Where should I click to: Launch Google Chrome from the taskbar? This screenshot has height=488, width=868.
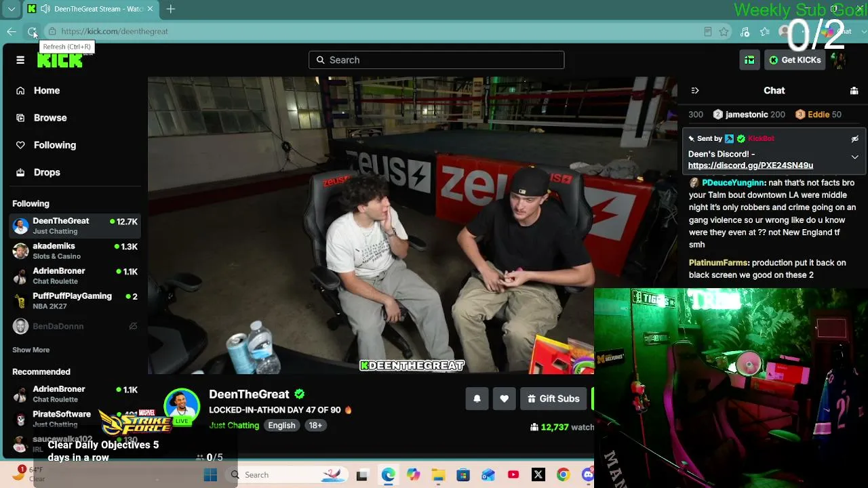[563, 475]
